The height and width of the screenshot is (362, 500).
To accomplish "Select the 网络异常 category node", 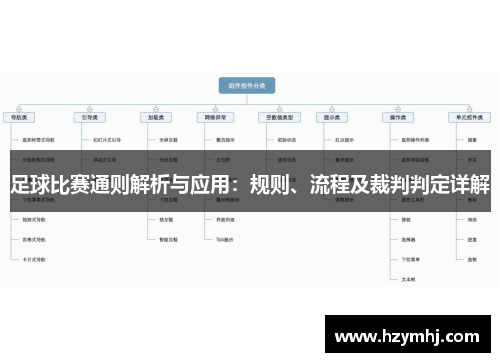I will pyautogui.click(x=215, y=118).
